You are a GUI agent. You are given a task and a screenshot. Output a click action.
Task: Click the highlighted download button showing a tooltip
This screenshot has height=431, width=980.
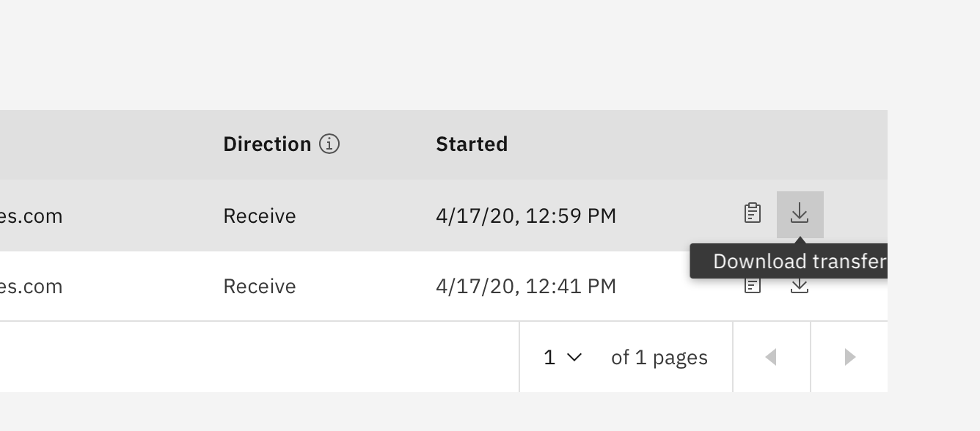(x=800, y=213)
